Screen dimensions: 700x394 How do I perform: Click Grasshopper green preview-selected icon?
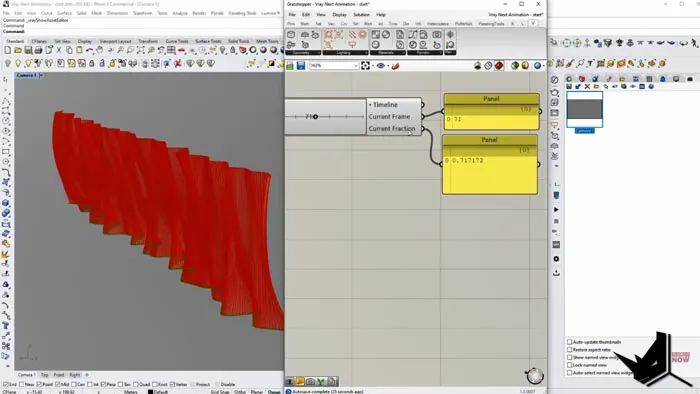(x=515, y=66)
